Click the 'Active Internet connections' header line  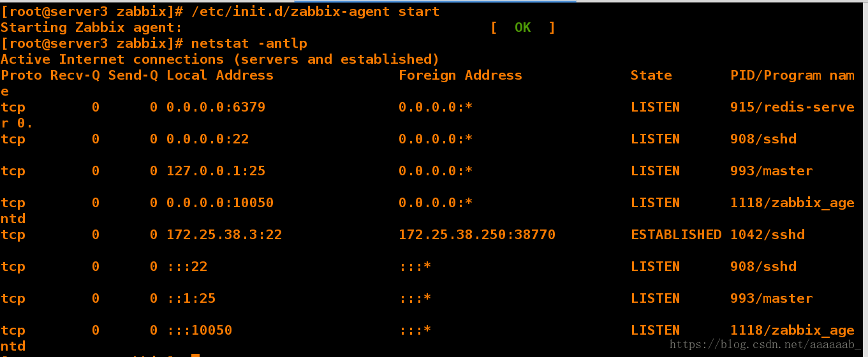[220, 59]
